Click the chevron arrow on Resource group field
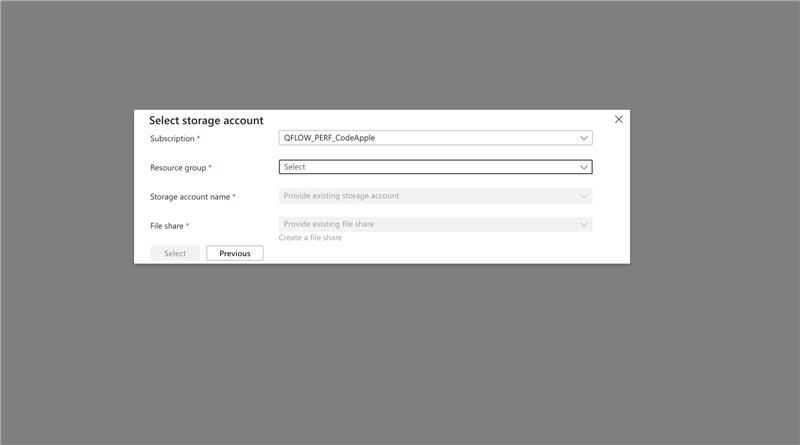The width and height of the screenshot is (800, 445). pyautogui.click(x=584, y=167)
